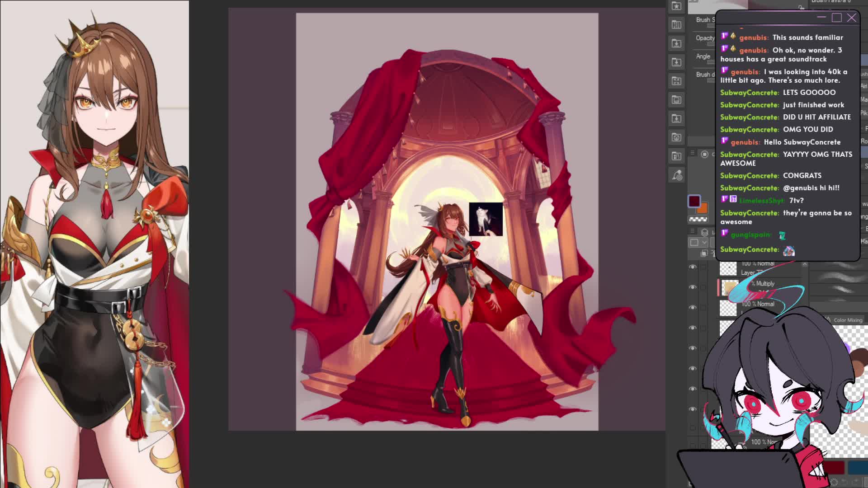
Task: Toggle the seventh layer's eye icon
Action: (x=692, y=389)
